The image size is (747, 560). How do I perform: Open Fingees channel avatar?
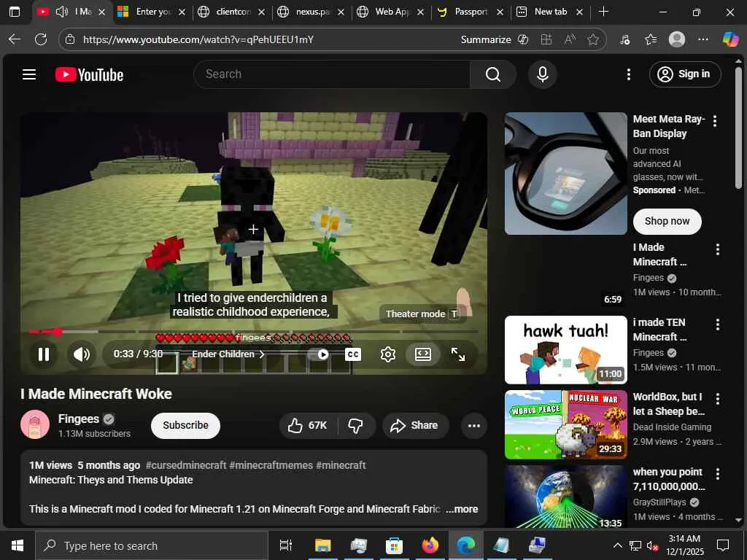pyautogui.click(x=35, y=424)
